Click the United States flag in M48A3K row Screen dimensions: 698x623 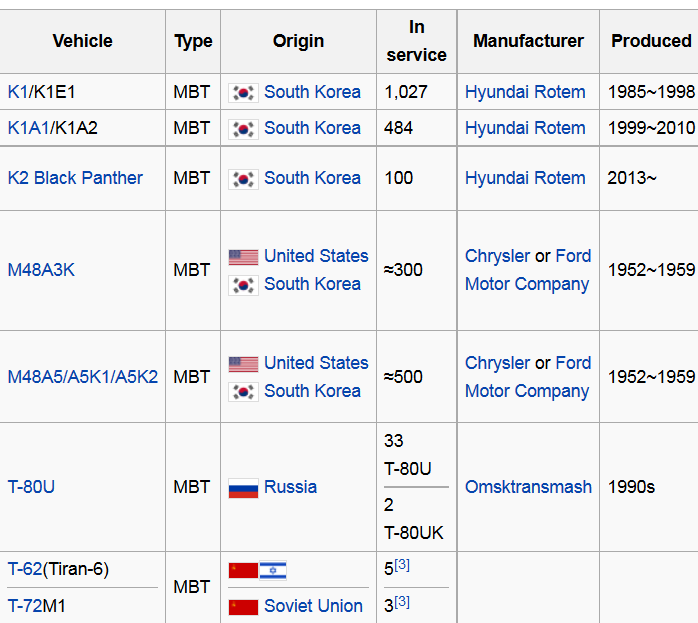[243, 257]
